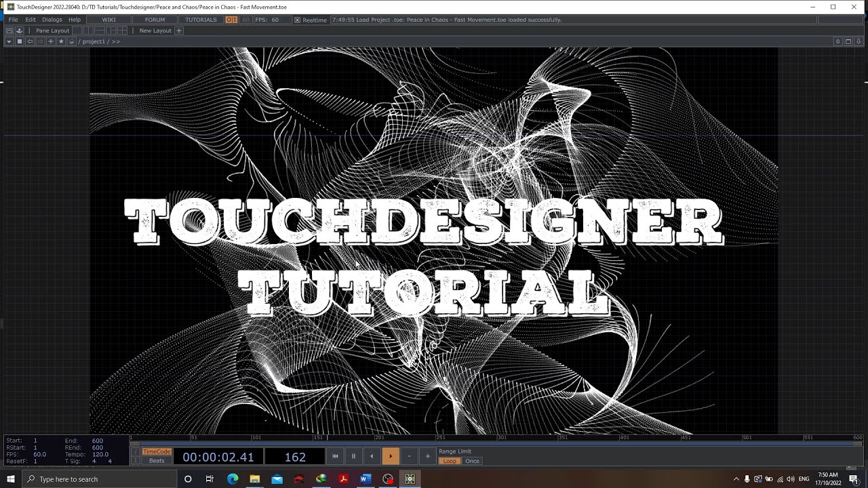868x488 pixels.
Task: Open Microsoft Word from taskbar
Action: (366, 479)
